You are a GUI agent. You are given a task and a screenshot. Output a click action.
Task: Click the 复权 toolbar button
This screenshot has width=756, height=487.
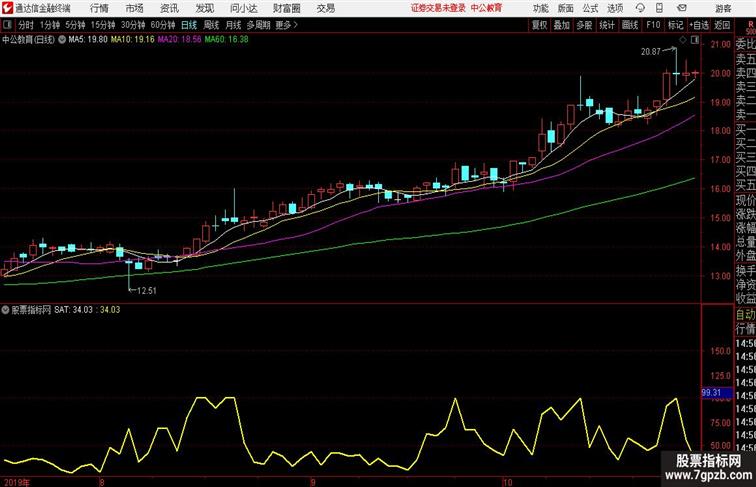coord(540,25)
